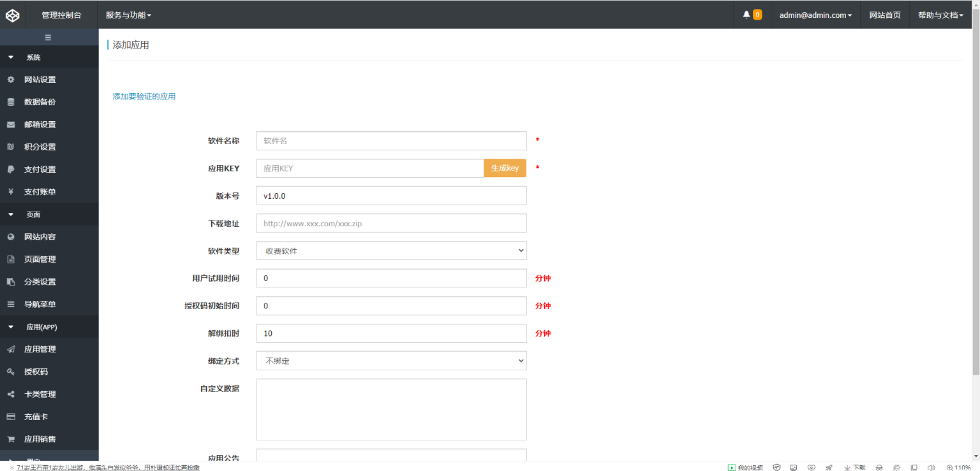980x471 pixels.
Task: Click the 生成key button
Action: [505, 168]
